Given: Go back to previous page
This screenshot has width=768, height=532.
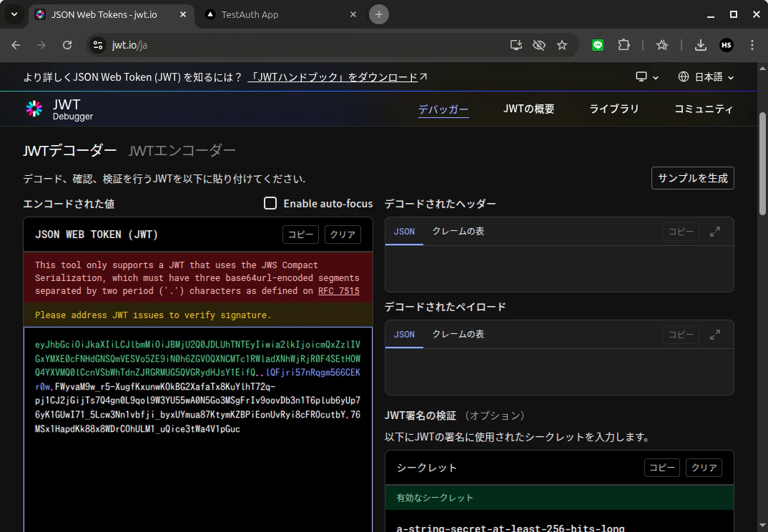Looking at the screenshot, I should coord(16,45).
